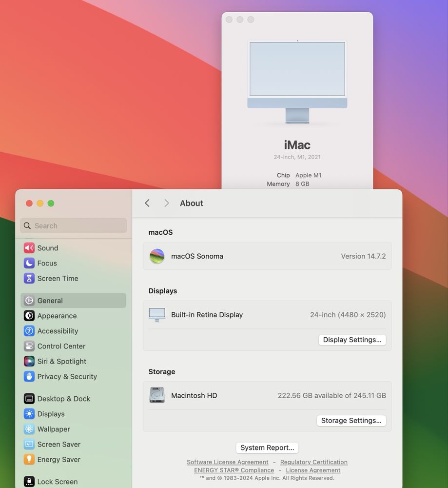Click the General gear icon
This screenshot has width=448, height=488.
point(29,301)
